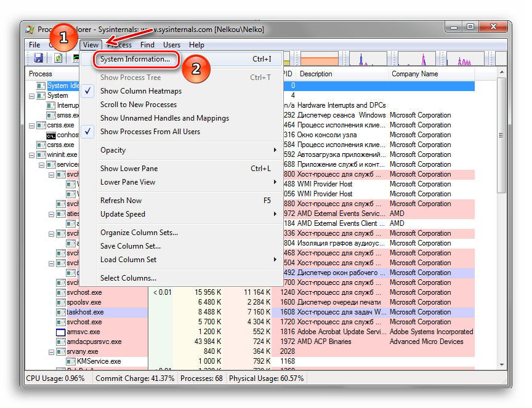Click the Save toolbar icon
The width and height of the screenshot is (532, 408).
coord(38,58)
